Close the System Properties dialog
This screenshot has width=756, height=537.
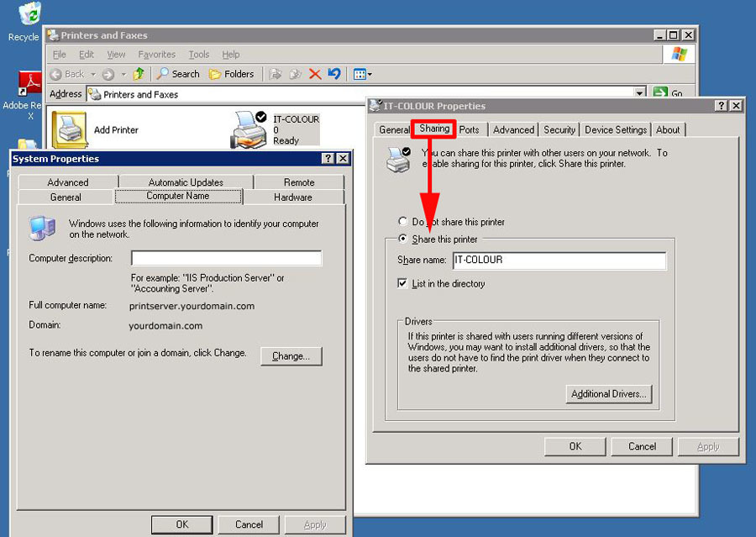coord(343,158)
